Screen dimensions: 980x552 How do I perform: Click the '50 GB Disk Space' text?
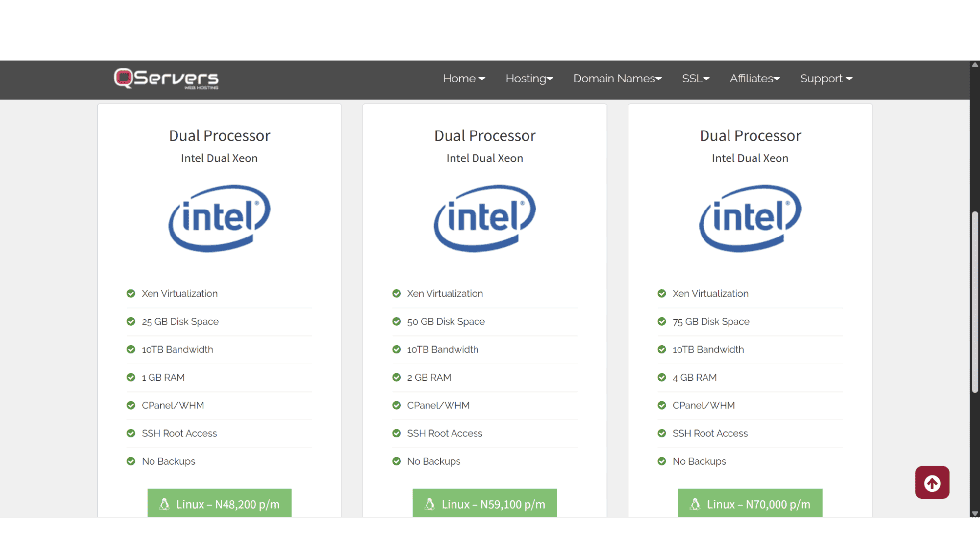pos(446,321)
